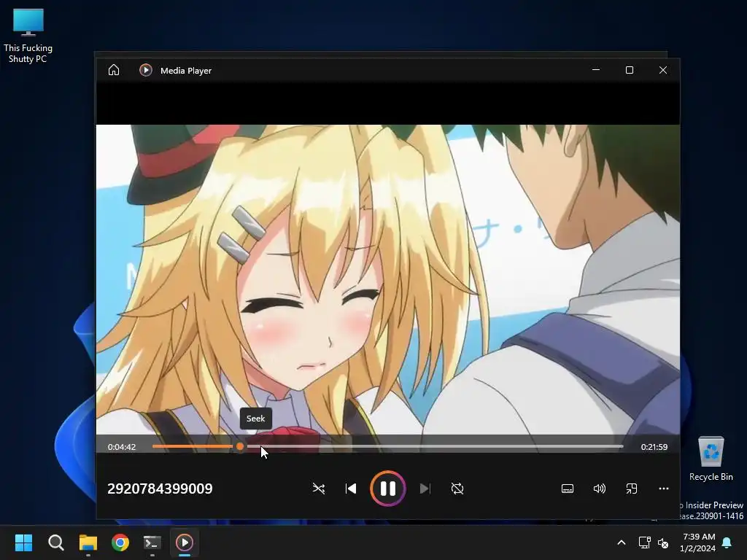Open File Explorer from taskbar
This screenshot has width=747, height=560.
coord(88,542)
